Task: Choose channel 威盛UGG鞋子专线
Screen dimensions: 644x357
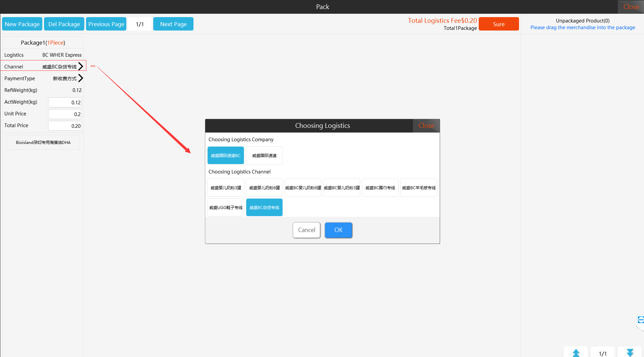Action: point(226,207)
